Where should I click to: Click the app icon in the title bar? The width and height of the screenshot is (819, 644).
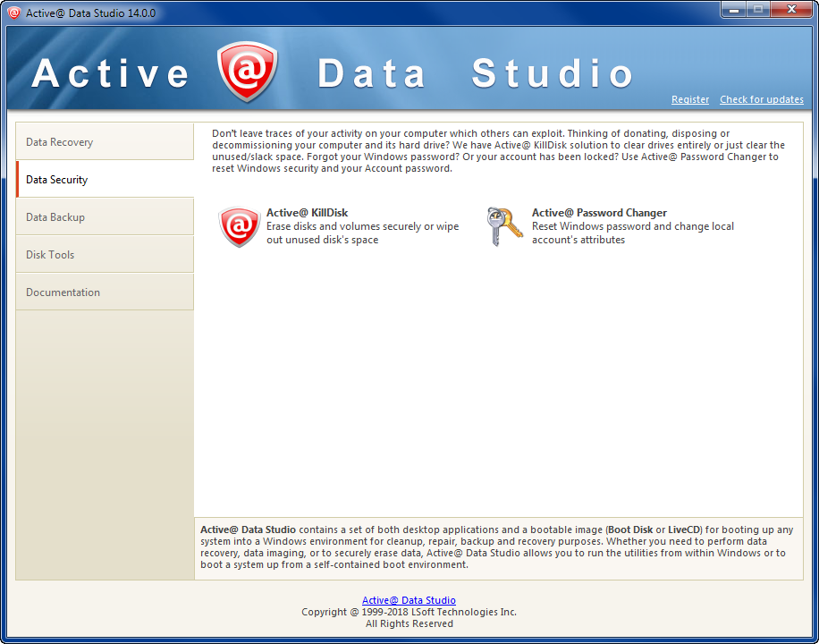tap(14, 13)
